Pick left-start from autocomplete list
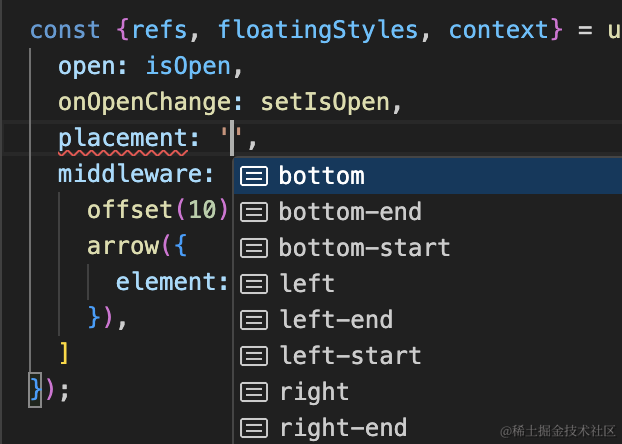 349,356
